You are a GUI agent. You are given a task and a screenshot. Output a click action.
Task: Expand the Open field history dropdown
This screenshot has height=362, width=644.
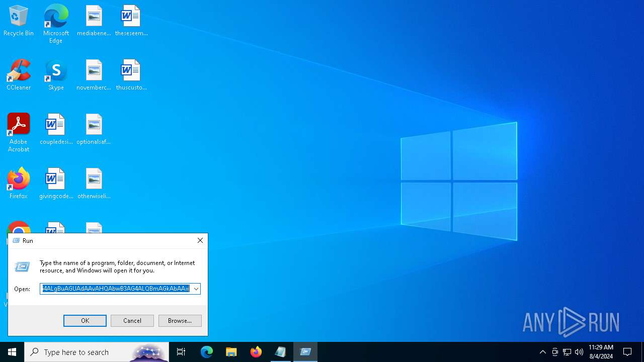coord(196,289)
